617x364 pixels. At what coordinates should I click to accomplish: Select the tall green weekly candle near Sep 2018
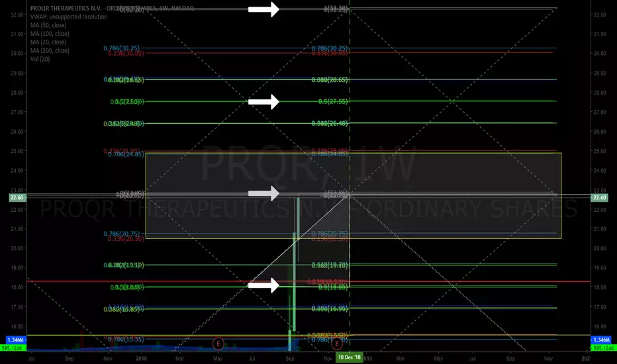[x=294, y=281]
